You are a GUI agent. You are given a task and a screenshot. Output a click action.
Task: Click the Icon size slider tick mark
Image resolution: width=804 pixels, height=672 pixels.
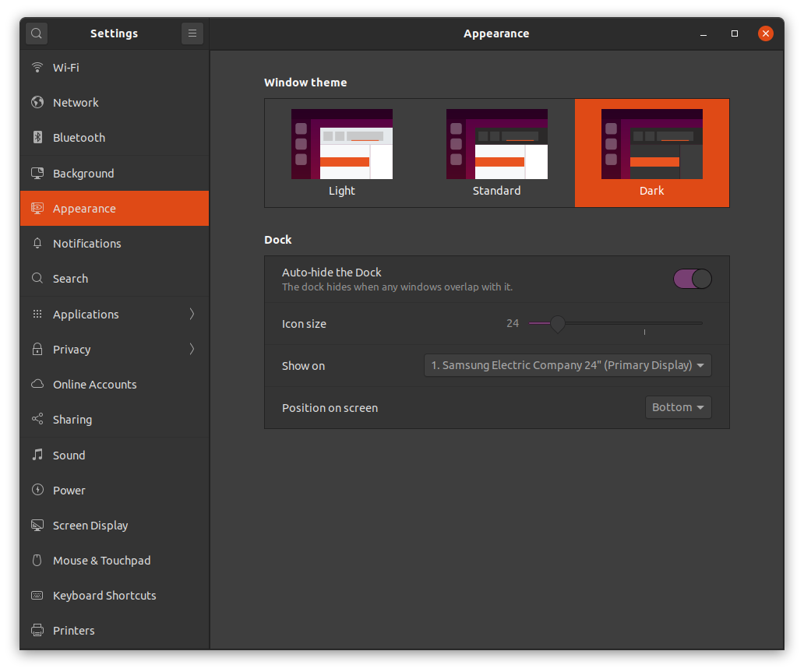coord(644,332)
